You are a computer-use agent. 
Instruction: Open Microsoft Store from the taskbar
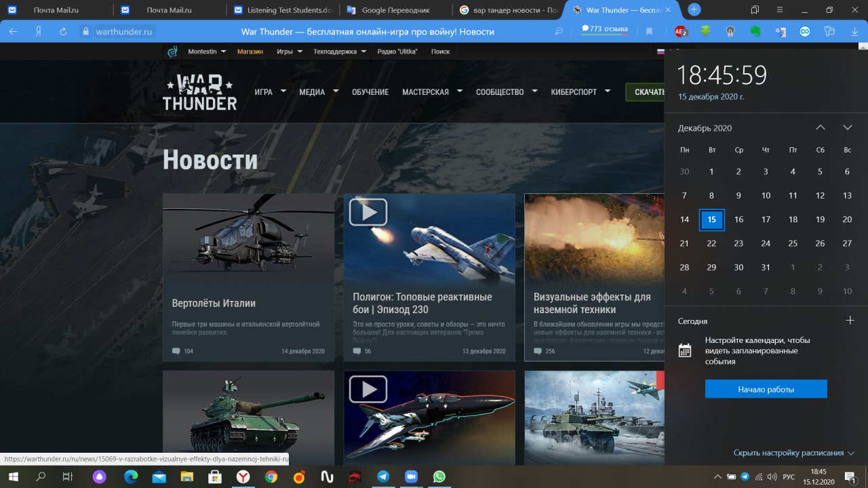click(x=214, y=477)
